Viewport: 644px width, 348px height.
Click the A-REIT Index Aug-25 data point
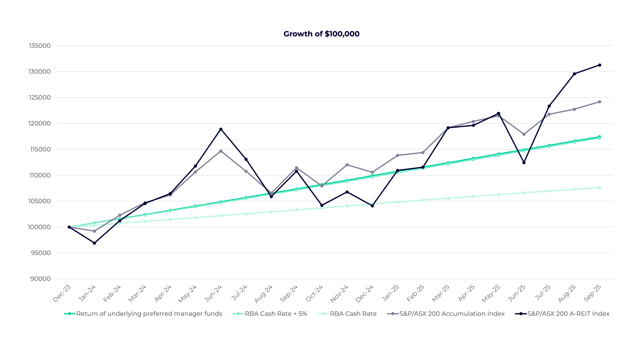pos(574,74)
